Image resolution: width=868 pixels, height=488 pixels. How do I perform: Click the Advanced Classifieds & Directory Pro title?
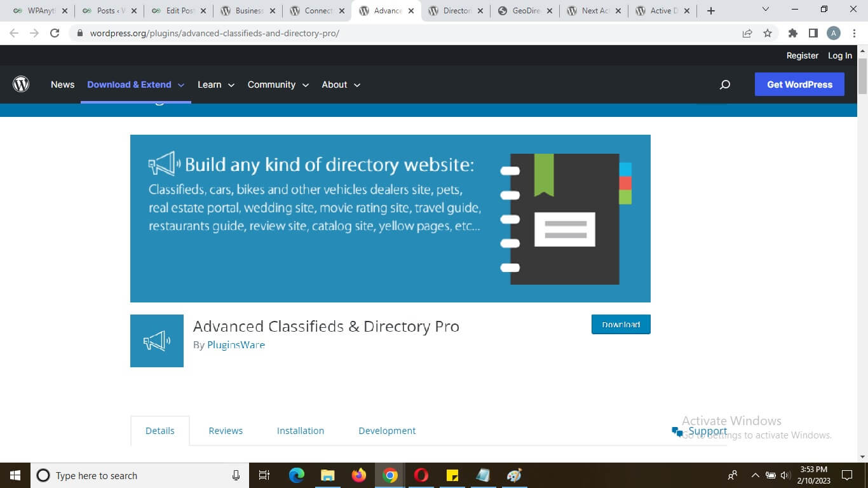[326, 327]
